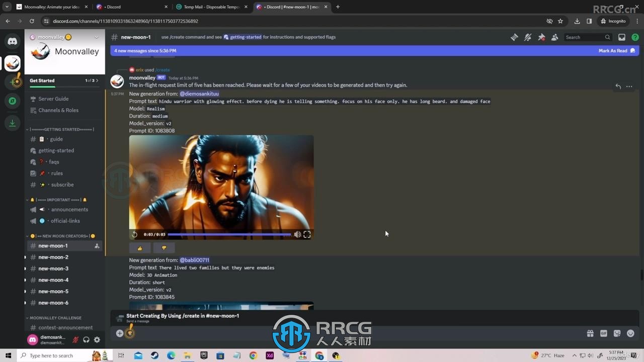Open the Threads icon in the channel header
Screen dimensions: 644x362
[x=514, y=37]
